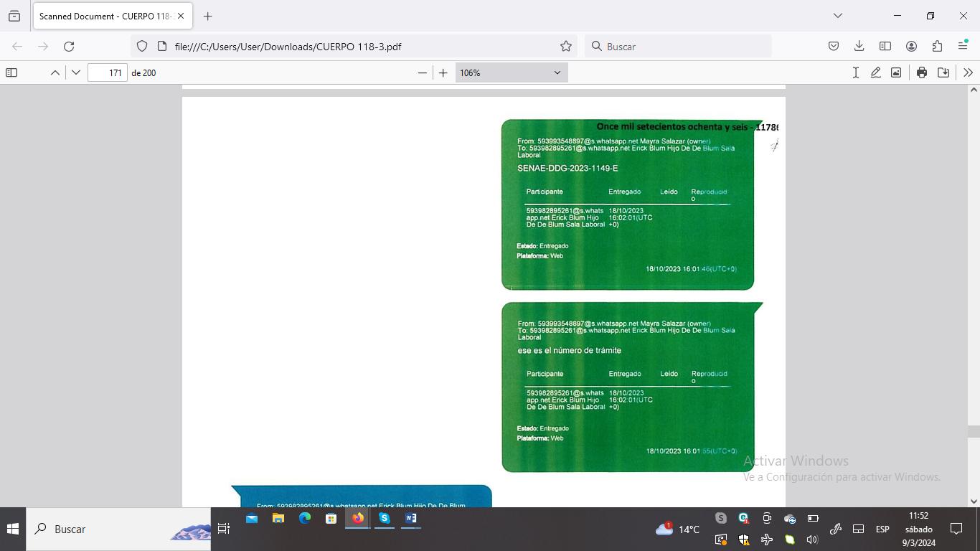Open the Extensions puzzle icon
Viewport: 980px width, 551px height.
(x=937, y=47)
